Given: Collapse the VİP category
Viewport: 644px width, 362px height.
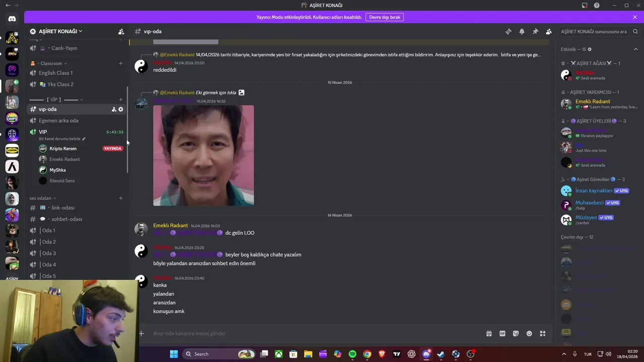Looking at the screenshot, I should click(x=56, y=100).
